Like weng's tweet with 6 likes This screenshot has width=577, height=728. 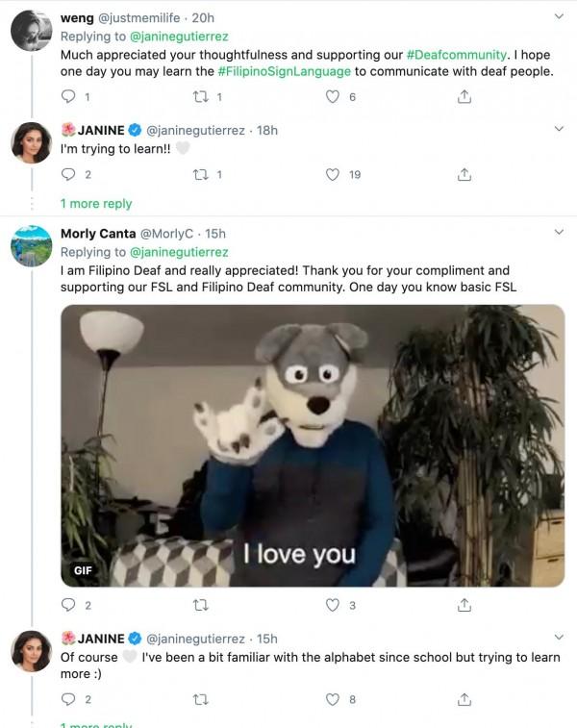coord(333,96)
